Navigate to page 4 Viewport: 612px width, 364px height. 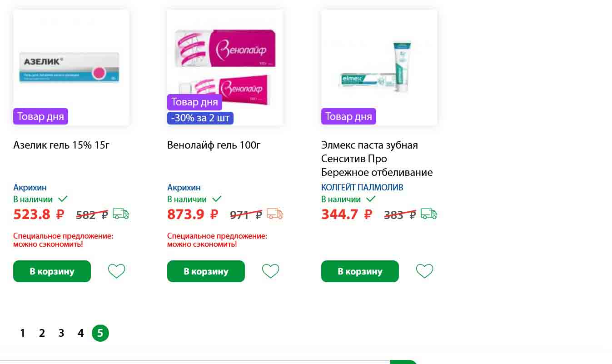(81, 333)
